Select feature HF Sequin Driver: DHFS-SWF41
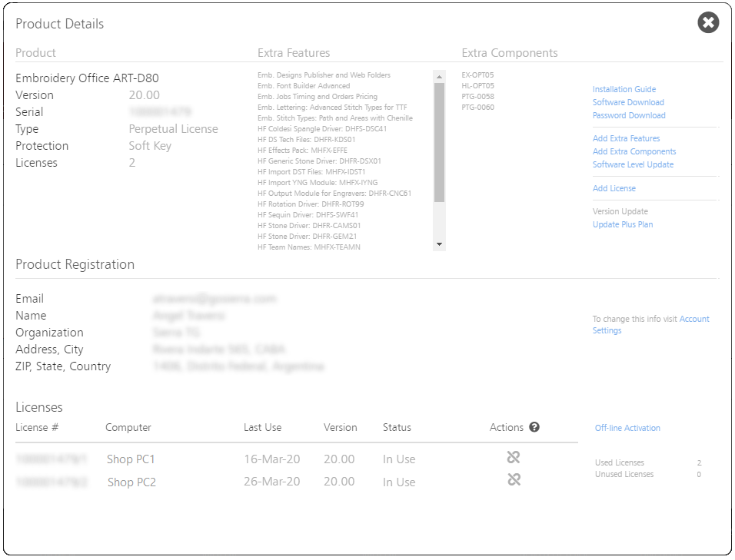 click(308, 215)
